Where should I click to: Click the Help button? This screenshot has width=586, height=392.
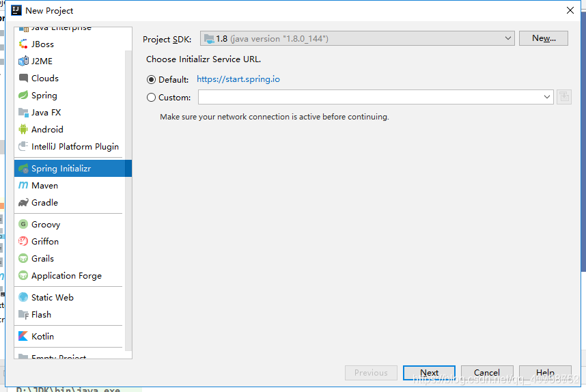pos(545,373)
